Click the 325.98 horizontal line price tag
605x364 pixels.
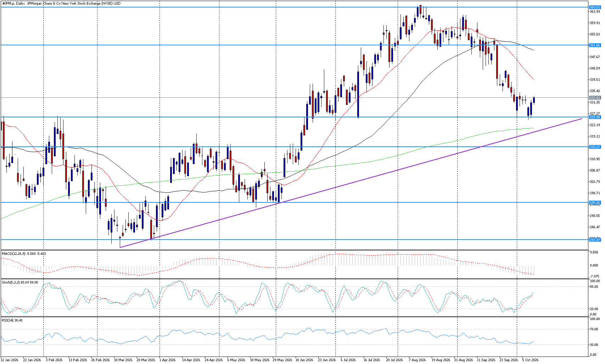coord(595,117)
